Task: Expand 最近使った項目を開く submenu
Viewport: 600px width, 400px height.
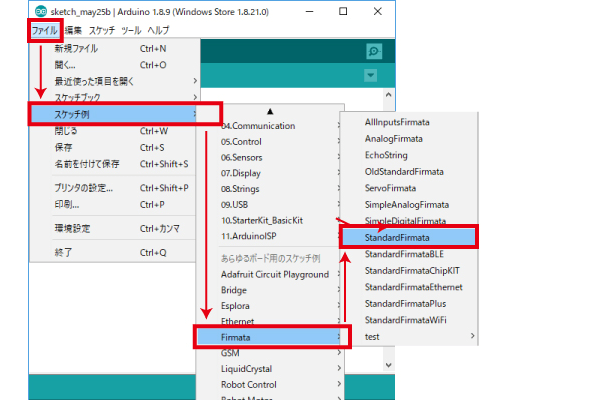Action: [114, 81]
